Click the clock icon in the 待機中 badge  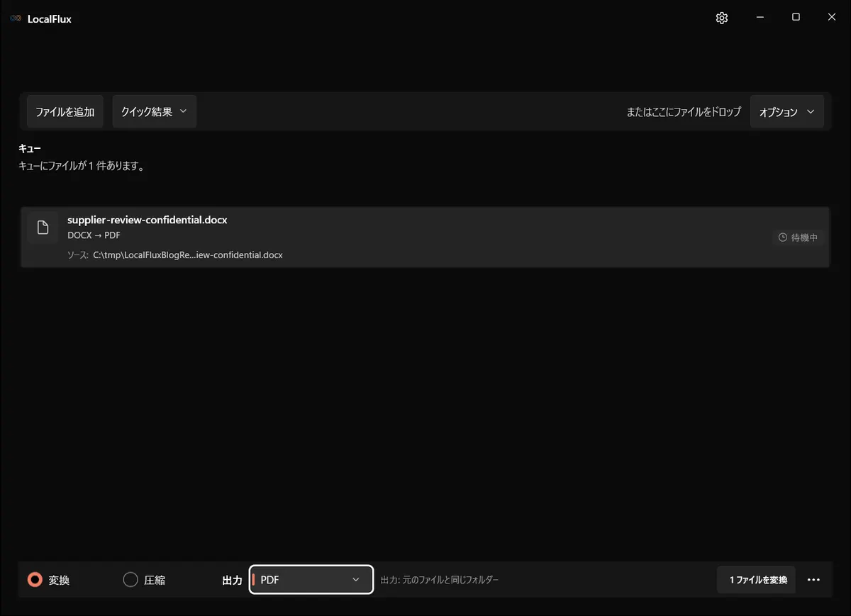[783, 237]
